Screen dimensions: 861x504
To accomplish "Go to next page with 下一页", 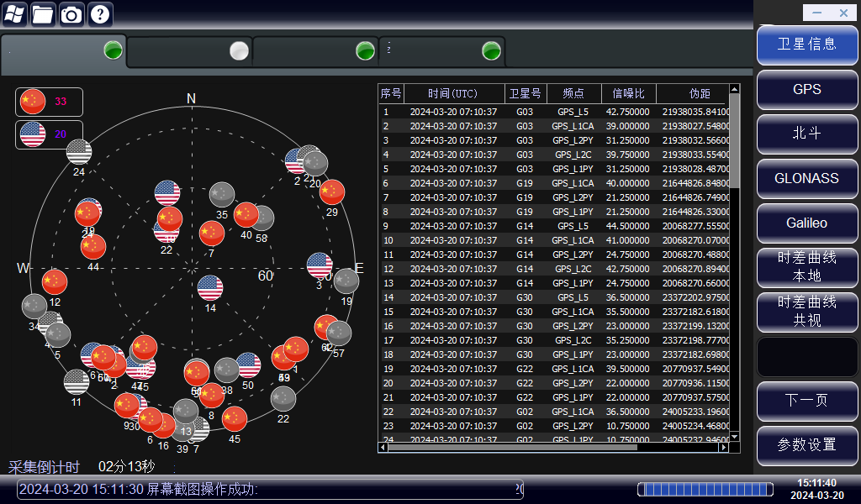I will tap(807, 401).
